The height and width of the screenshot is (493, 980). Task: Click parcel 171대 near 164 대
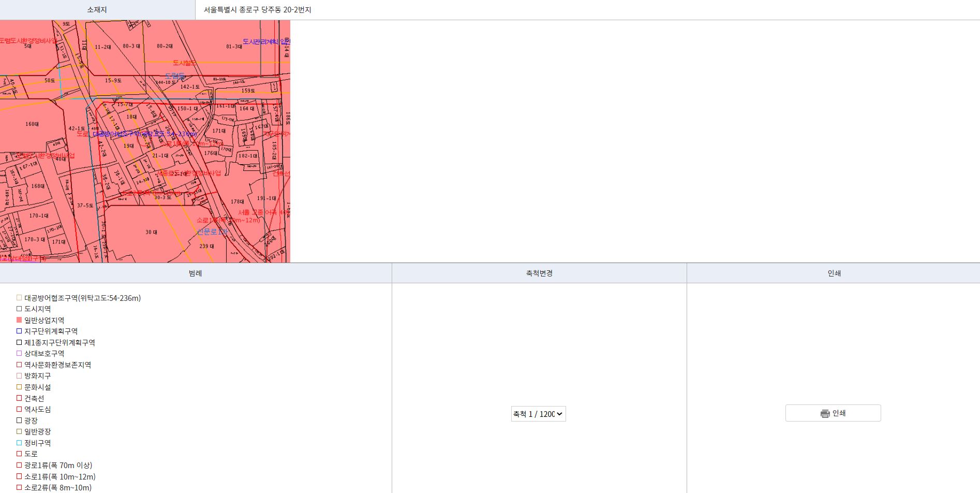point(219,131)
